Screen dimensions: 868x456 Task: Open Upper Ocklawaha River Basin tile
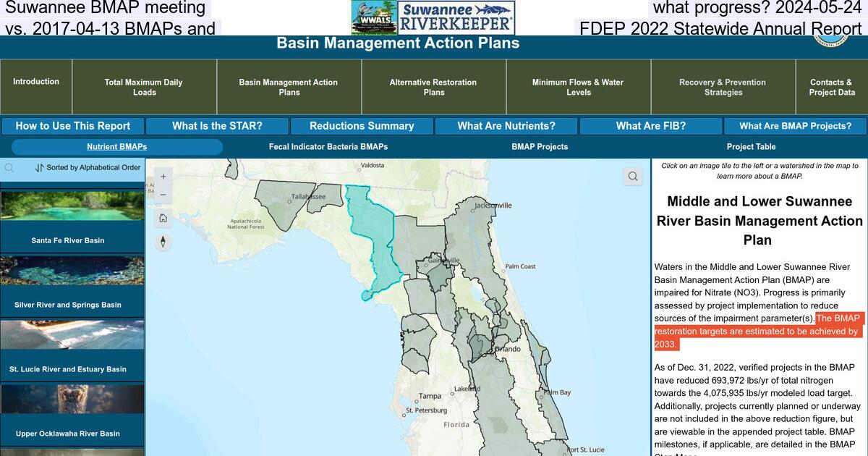[x=72, y=414]
